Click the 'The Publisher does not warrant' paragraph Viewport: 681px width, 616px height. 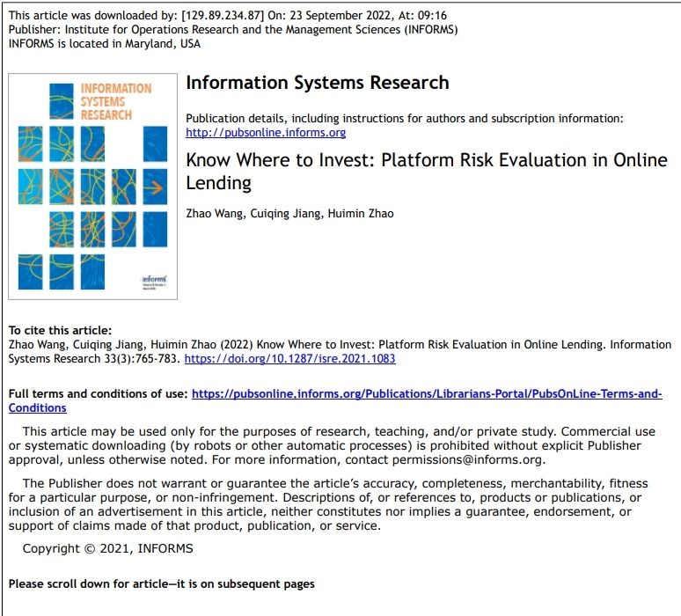coord(328,504)
